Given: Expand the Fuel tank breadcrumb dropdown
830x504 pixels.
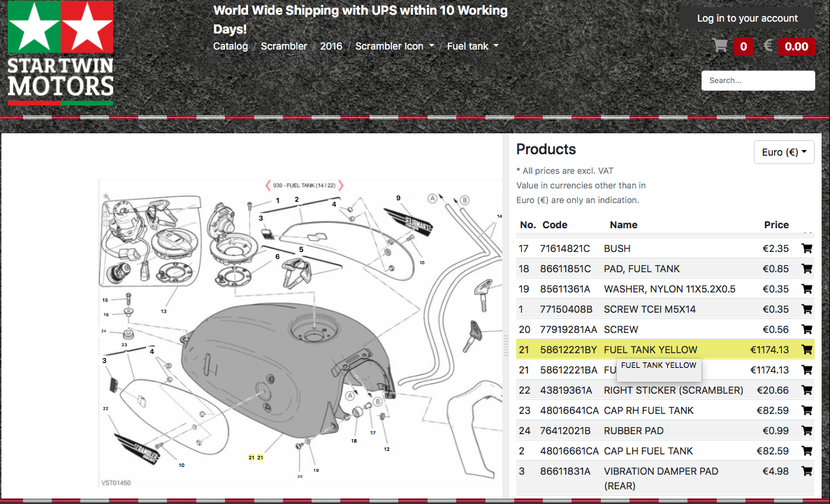Looking at the screenshot, I should pyautogui.click(x=473, y=46).
